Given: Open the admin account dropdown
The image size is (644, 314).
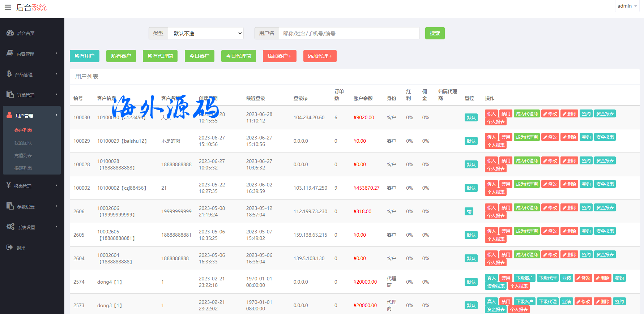Looking at the screenshot, I should tap(627, 6).
